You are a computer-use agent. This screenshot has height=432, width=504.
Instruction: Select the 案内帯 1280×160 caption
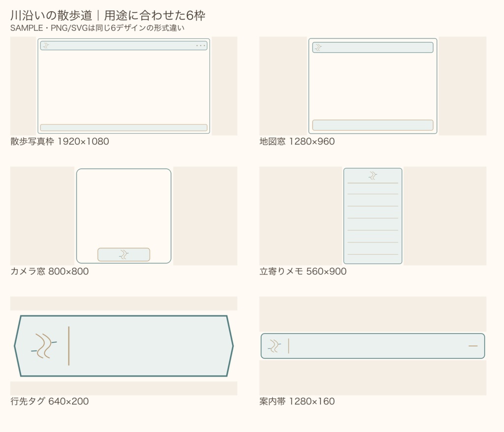pos(297,401)
